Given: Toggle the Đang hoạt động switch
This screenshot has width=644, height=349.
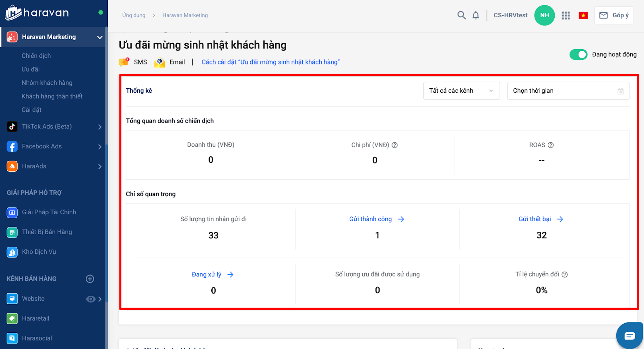Looking at the screenshot, I should [578, 54].
